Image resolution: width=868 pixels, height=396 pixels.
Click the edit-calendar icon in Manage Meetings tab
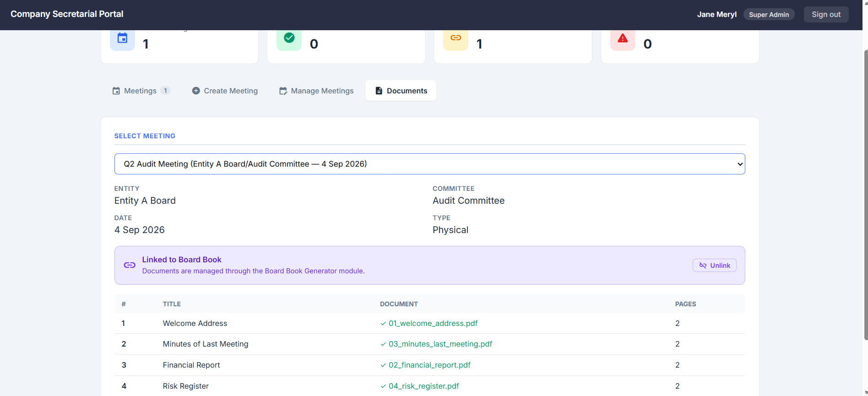(283, 91)
